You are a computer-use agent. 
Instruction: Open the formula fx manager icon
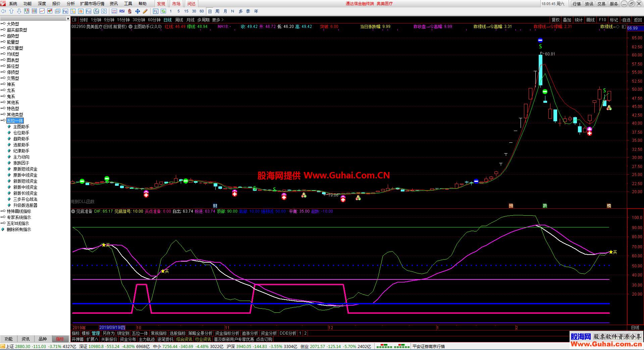point(96,11)
